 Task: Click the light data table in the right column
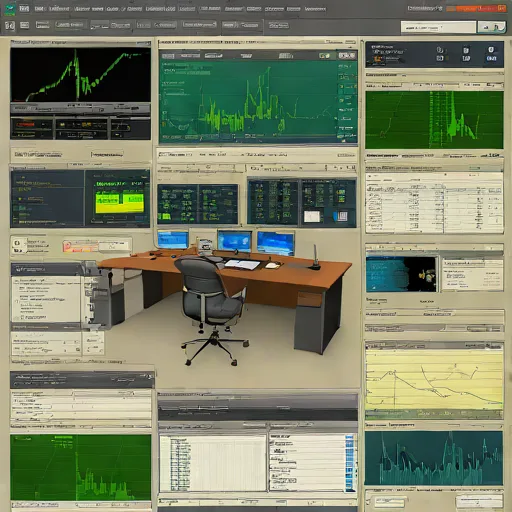[434, 202]
